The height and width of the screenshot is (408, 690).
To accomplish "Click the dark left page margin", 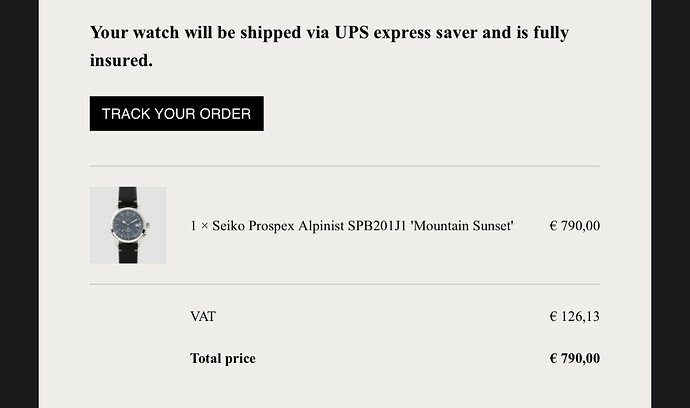I will [x=19, y=204].
